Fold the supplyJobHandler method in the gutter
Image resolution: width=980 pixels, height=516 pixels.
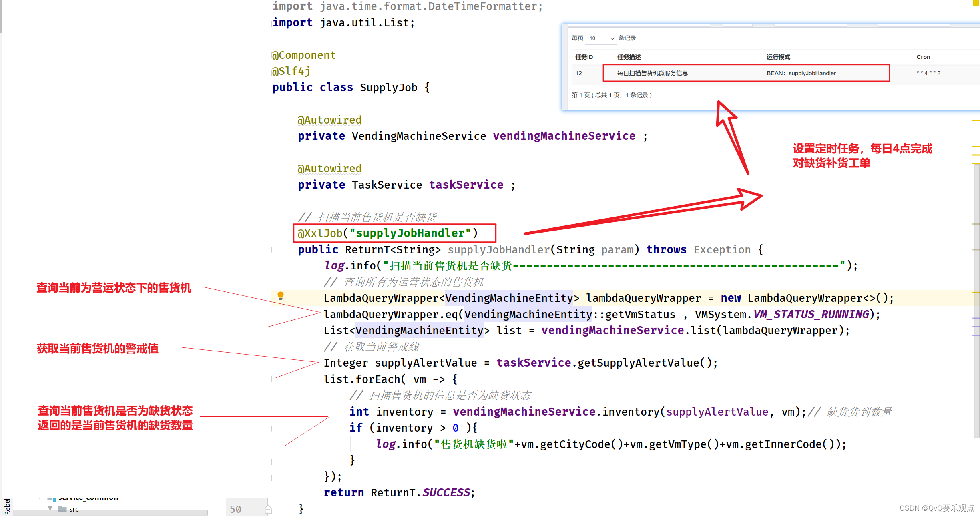pos(271,250)
